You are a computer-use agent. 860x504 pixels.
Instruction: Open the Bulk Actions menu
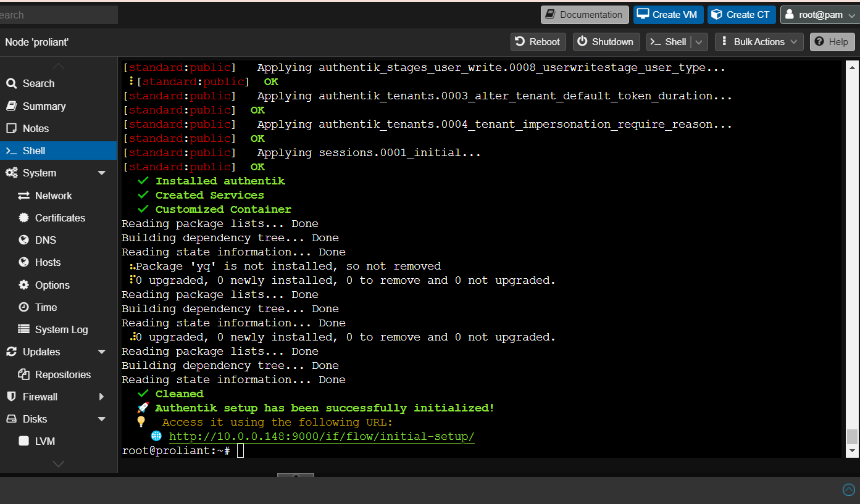[759, 42]
